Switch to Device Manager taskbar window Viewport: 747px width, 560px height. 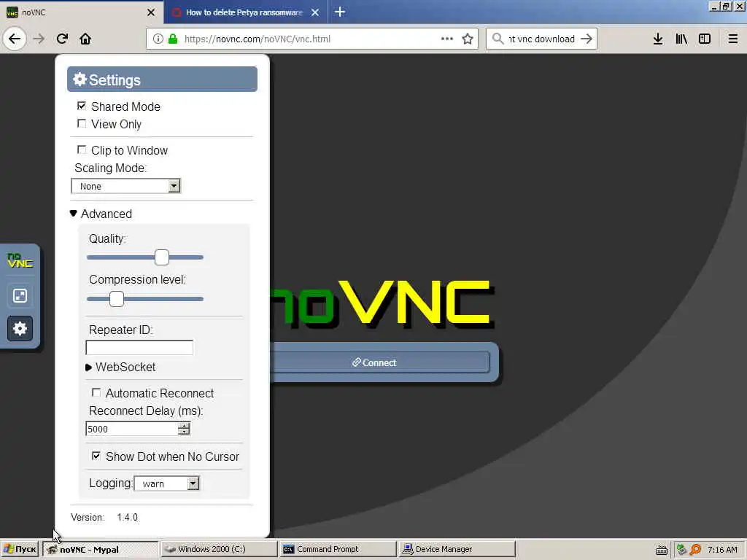[457, 550]
